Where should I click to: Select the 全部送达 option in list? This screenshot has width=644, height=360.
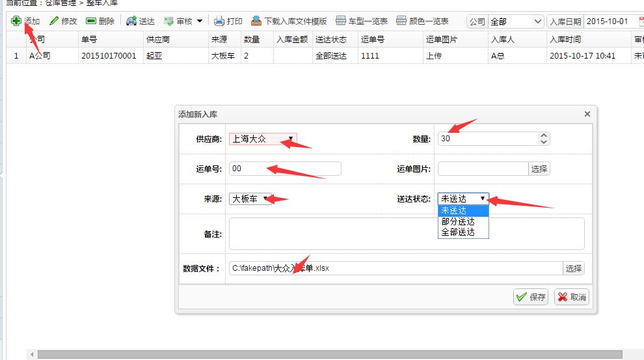458,232
